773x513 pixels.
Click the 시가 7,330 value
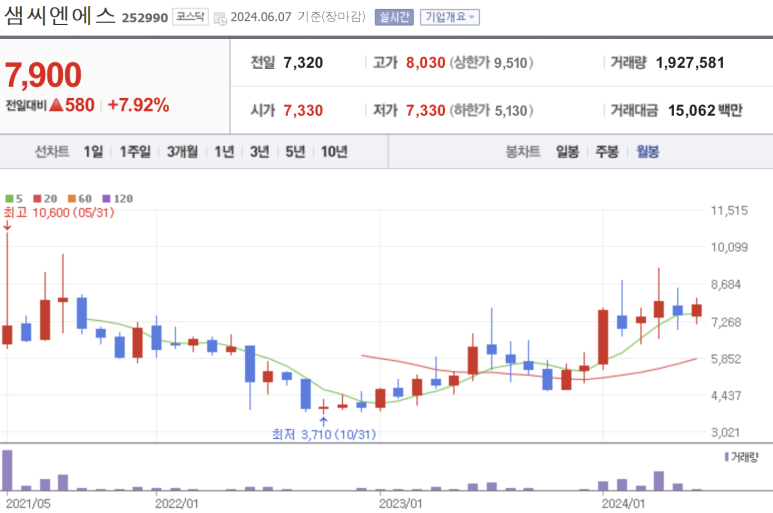303,110
